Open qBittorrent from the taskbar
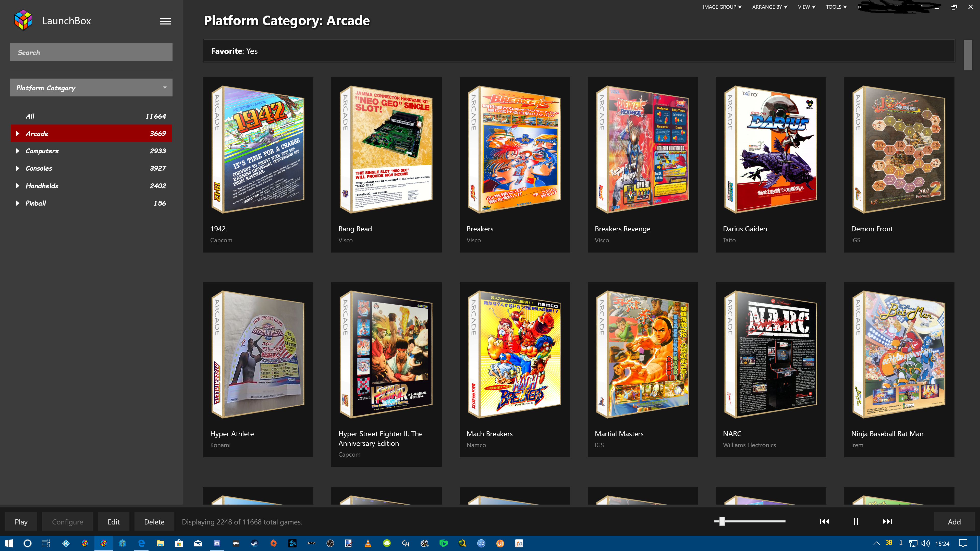980x551 pixels. pyautogui.click(x=481, y=543)
